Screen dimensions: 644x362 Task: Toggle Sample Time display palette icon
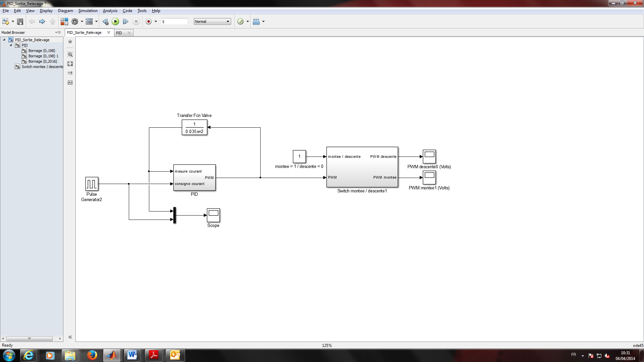[x=70, y=73]
